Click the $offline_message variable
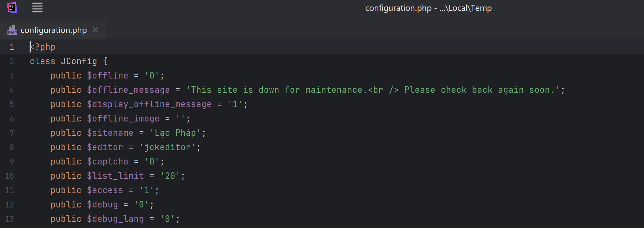The height and width of the screenshot is (228, 644). (x=128, y=90)
